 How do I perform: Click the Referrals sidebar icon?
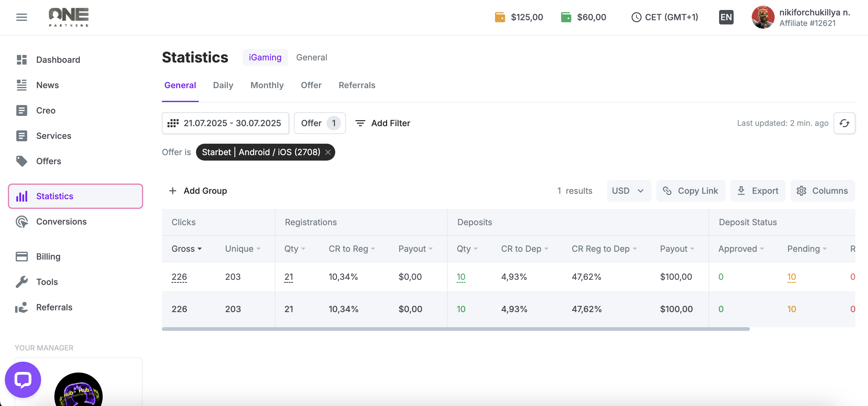point(21,307)
